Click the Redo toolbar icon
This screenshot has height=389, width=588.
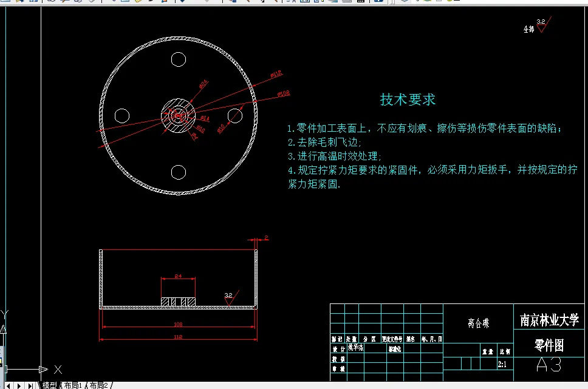point(207,2)
